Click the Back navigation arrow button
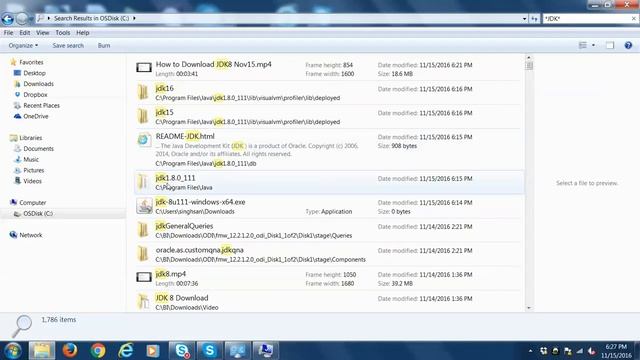This screenshot has height=360, width=640. [8, 18]
